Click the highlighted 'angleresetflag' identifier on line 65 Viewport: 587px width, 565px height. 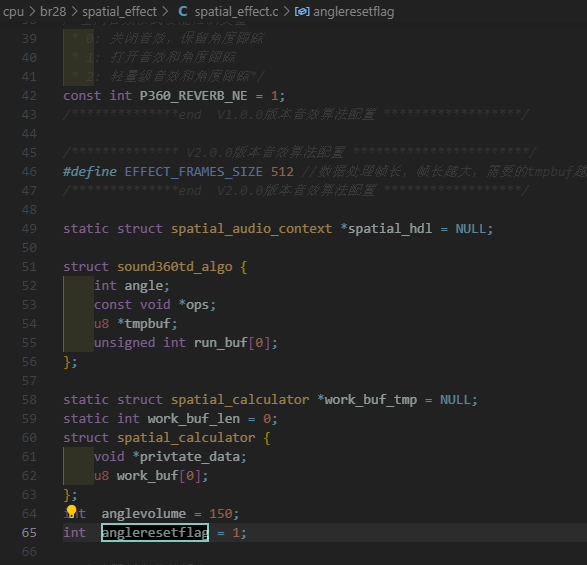155,532
